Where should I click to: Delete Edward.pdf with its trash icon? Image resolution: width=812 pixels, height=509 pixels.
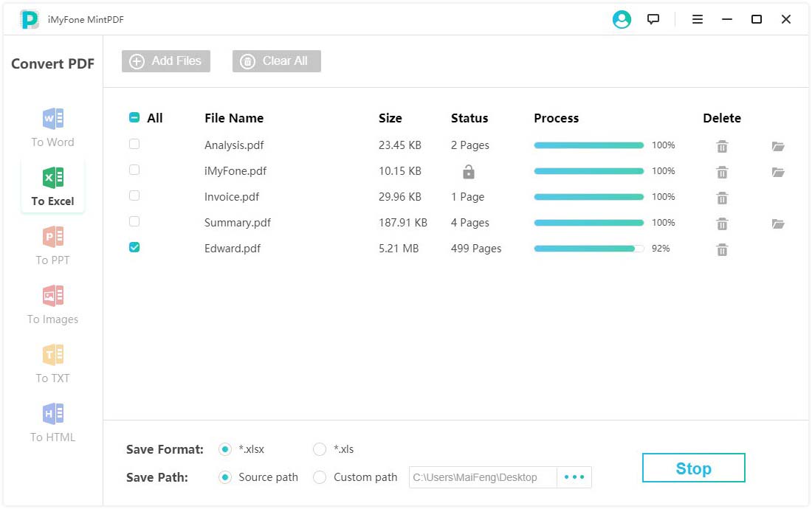[x=722, y=250]
